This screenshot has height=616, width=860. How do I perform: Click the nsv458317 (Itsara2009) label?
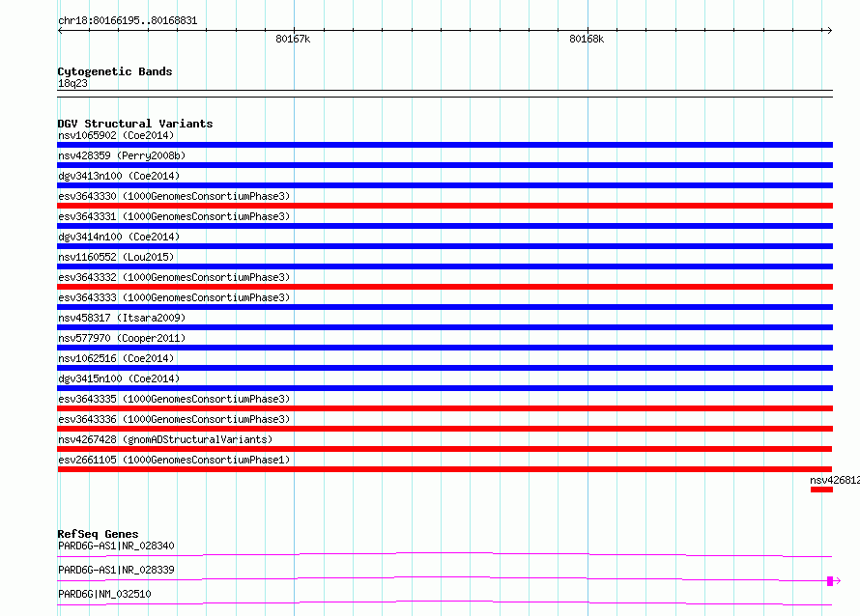(x=122, y=318)
